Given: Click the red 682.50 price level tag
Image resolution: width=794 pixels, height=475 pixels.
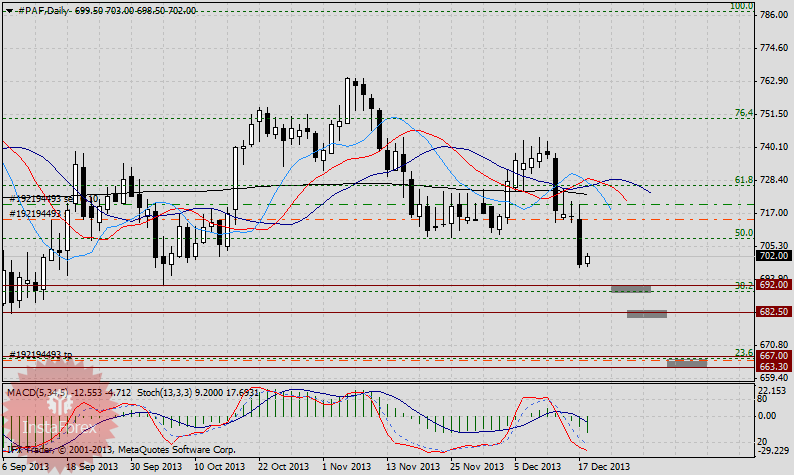Looking at the screenshot, I should (774, 312).
